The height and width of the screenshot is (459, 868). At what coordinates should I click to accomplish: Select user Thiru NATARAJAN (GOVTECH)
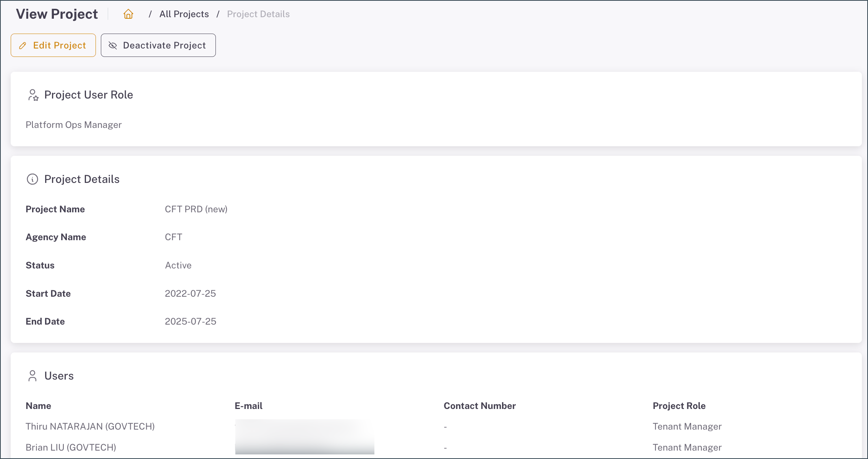[90, 427]
